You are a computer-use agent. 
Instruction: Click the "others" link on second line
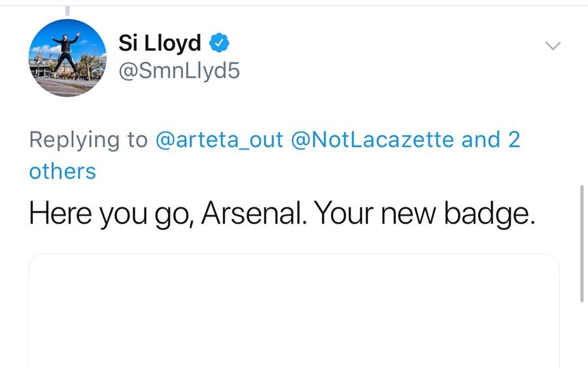coord(63,171)
